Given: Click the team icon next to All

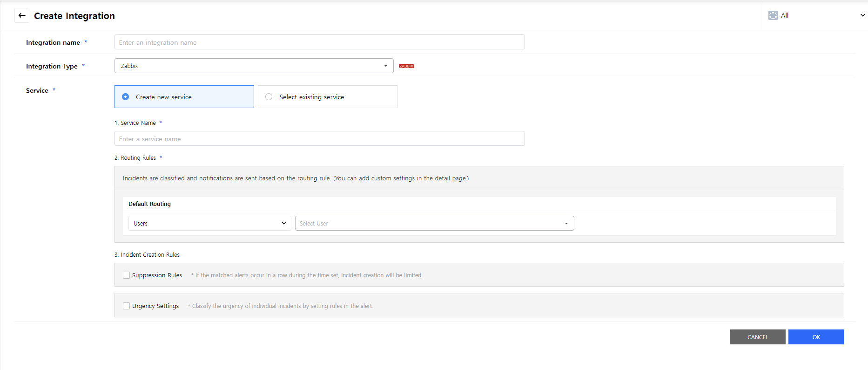Looking at the screenshot, I should (773, 15).
